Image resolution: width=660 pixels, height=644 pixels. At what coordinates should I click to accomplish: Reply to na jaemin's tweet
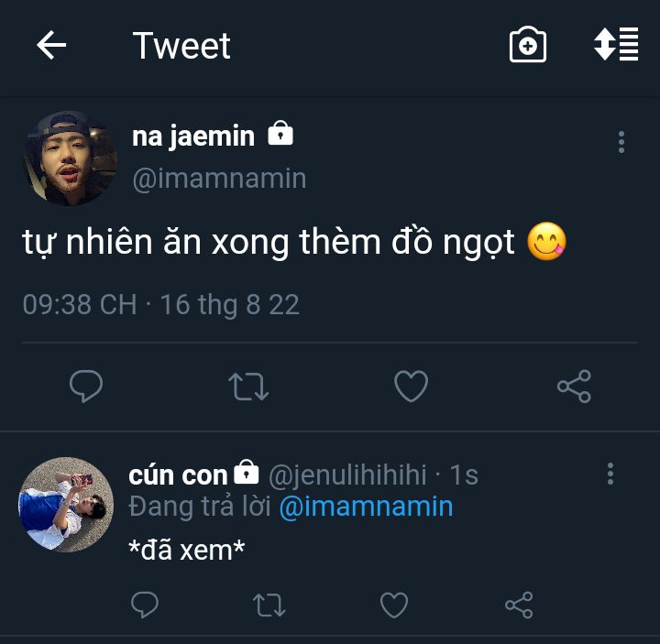(x=86, y=387)
